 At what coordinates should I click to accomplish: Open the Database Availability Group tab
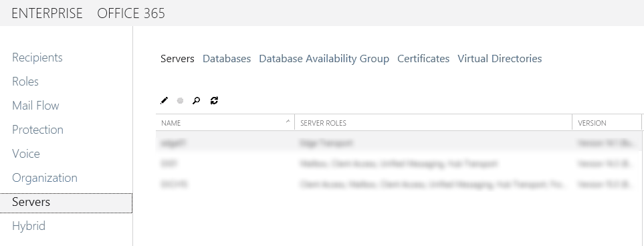(x=324, y=59)
